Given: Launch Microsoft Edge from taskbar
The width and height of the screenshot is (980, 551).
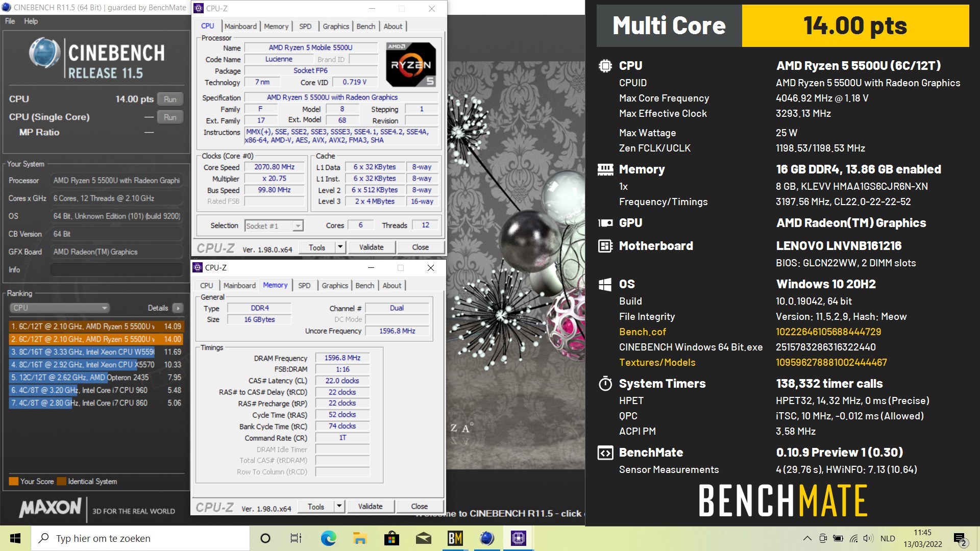Looking at the screenshot, I should click(x=328, y=538).
